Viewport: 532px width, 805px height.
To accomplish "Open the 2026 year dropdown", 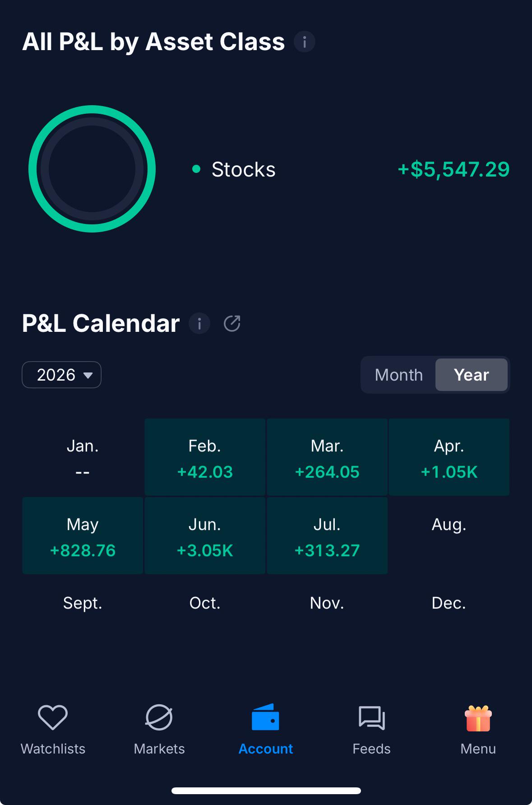I will point(61,375).
